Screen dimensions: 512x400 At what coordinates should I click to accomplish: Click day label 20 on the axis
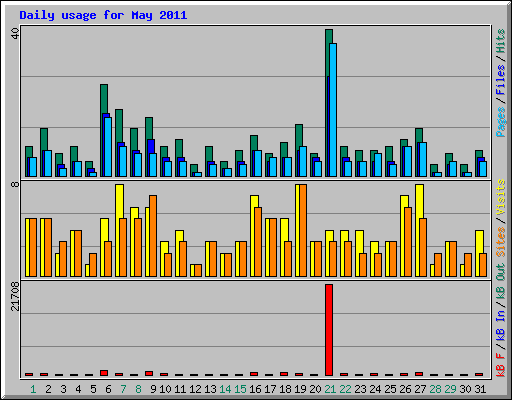(315, 389)
